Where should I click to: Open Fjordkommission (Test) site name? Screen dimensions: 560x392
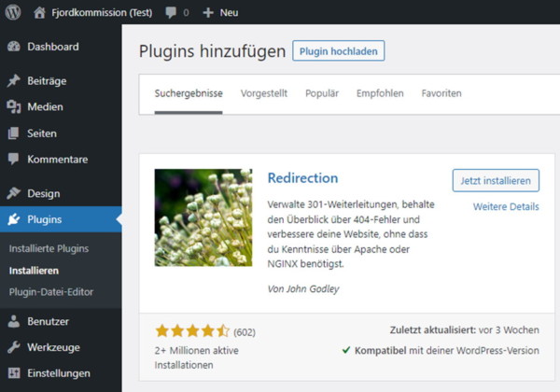102,13
